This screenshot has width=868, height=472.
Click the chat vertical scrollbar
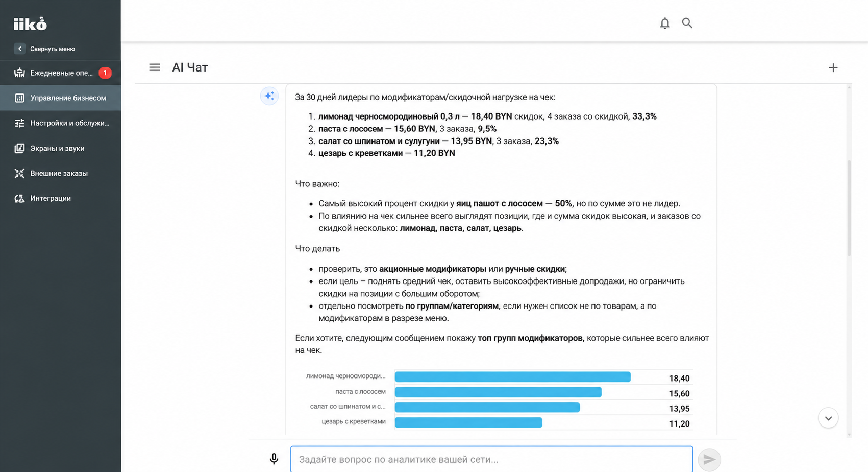tap(849, 208)
